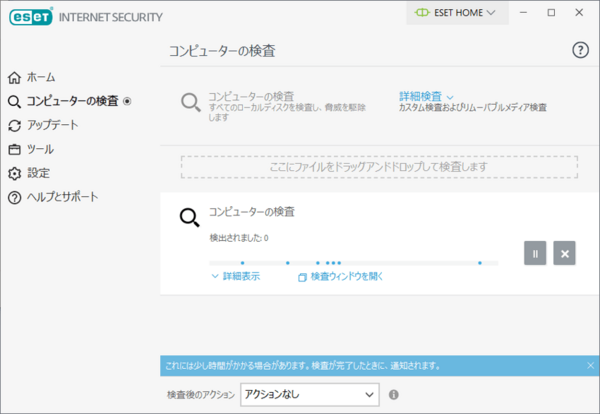Screen dimensions: 600x414
Task: Dismiss the blue notification bar
Action: [590, 365]
